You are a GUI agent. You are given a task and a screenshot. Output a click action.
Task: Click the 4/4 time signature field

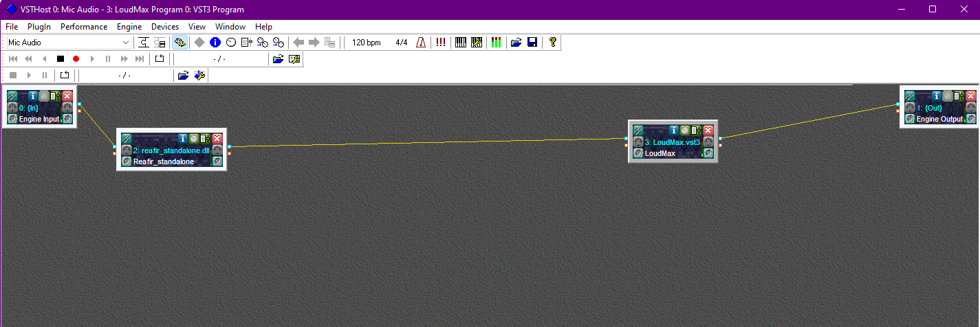(401, 43)
